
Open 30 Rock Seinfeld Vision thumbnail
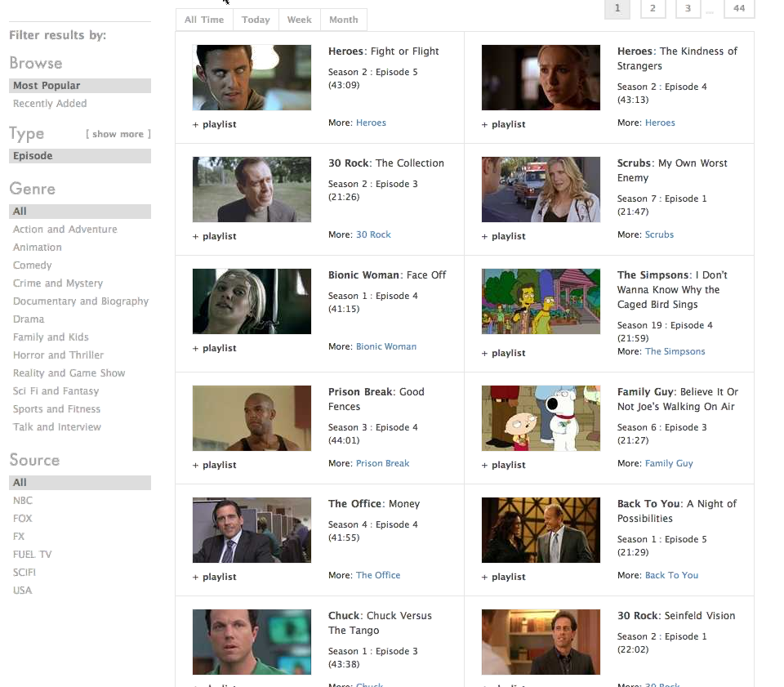[541, 642]
